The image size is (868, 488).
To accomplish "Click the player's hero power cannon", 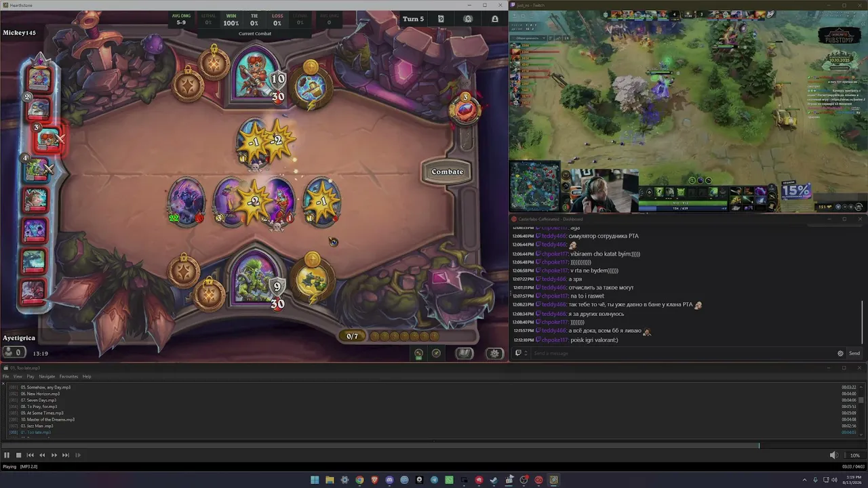I will (312, 280).
